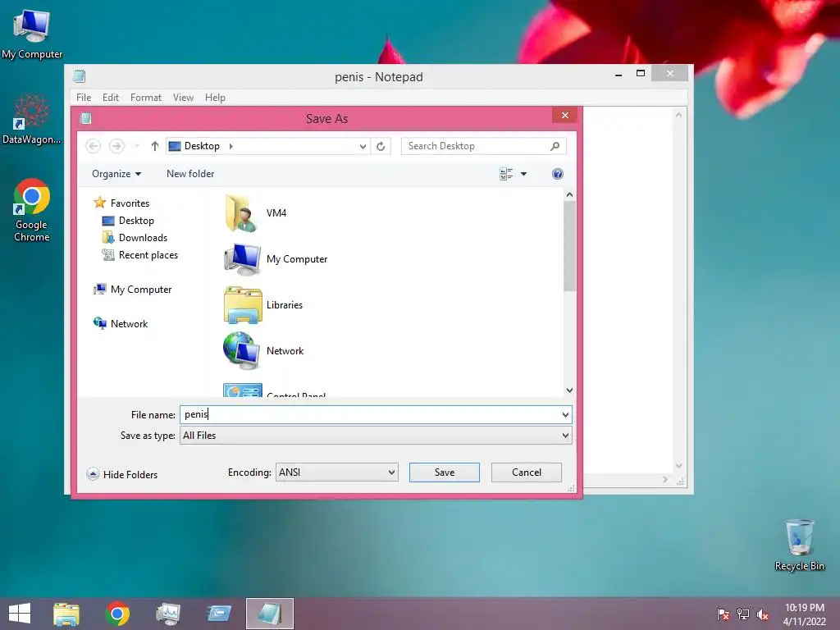Open the Encoding ANSI dropdown
840x630 pixels.
click(x=336, y=472)
